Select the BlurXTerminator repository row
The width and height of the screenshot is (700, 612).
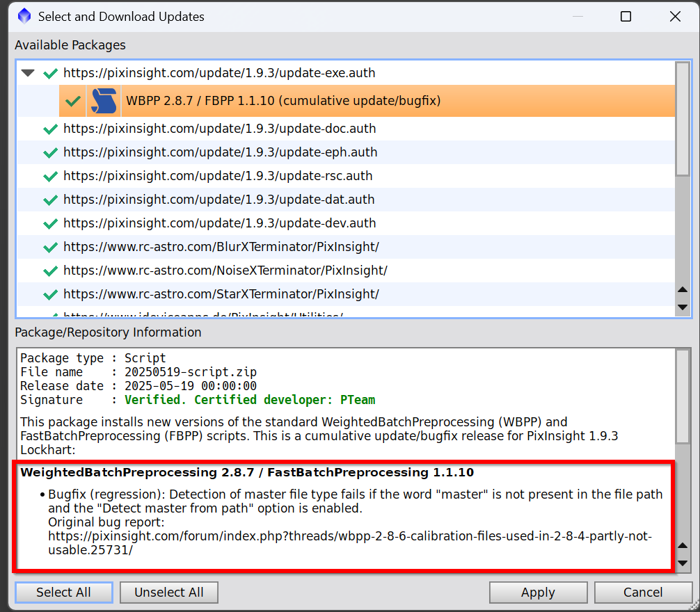click(346, 247)
